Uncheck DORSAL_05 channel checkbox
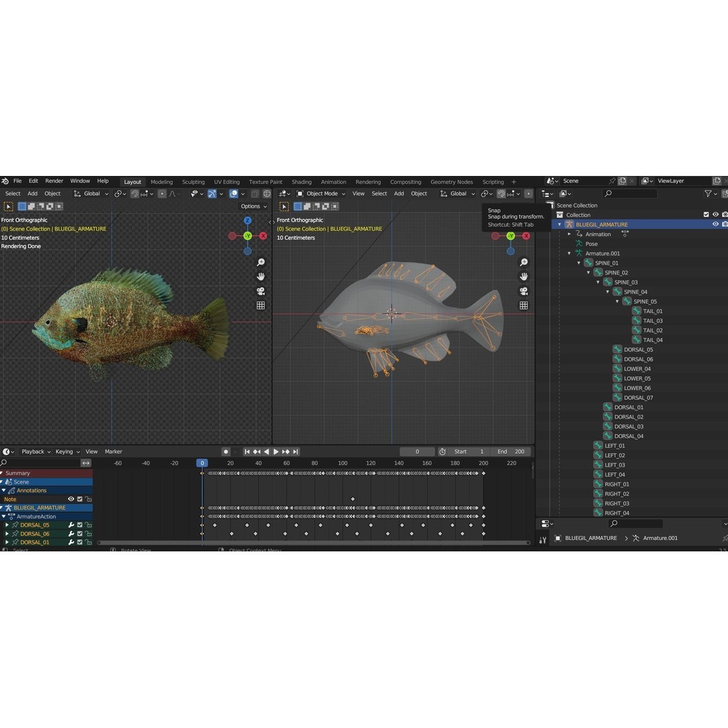Viewport: 728px width, 728px height. [80, 525]
